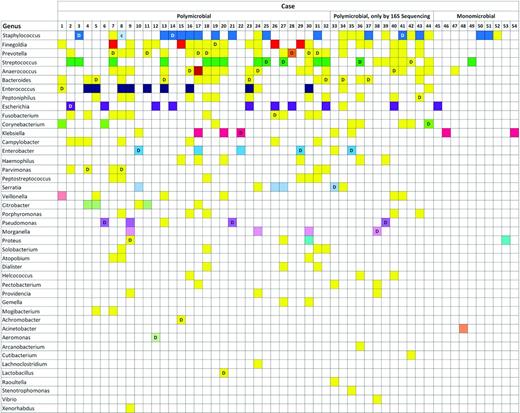Click the Enterococcus genus label

18,89
